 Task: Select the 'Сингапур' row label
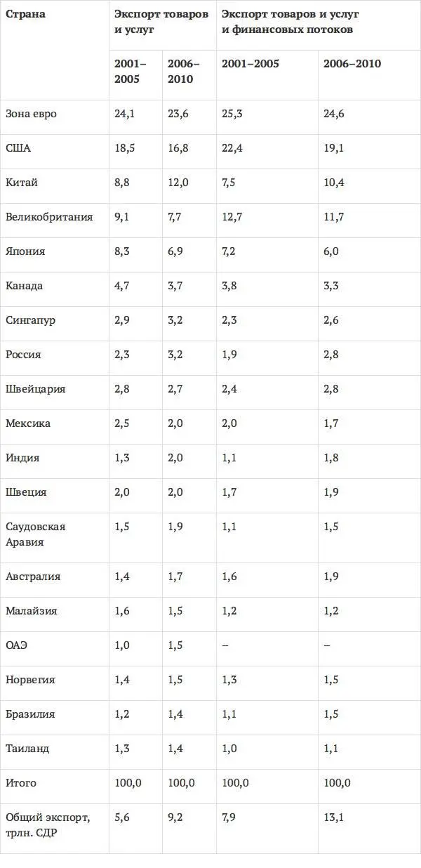click(30, 320)
